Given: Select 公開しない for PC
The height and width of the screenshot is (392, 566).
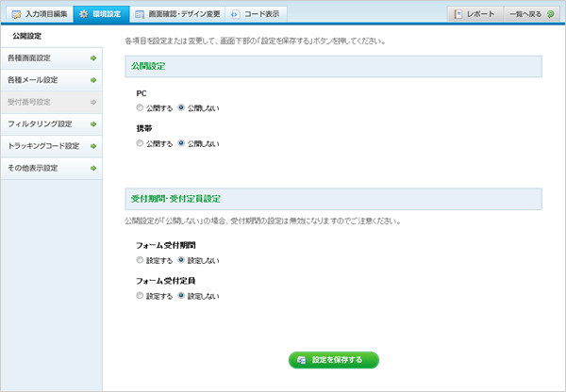Looking at the screenshot, I should coord(181,107).
